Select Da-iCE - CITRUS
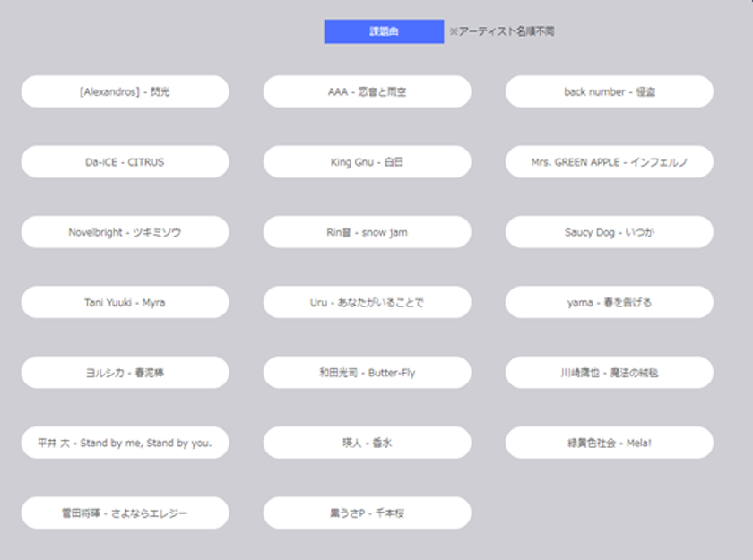This screenshot has width=753, height=560. 125,161
